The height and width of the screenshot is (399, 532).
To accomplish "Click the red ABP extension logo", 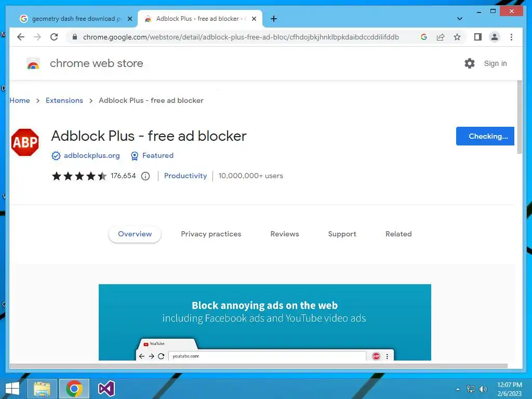I will (25, 142).
